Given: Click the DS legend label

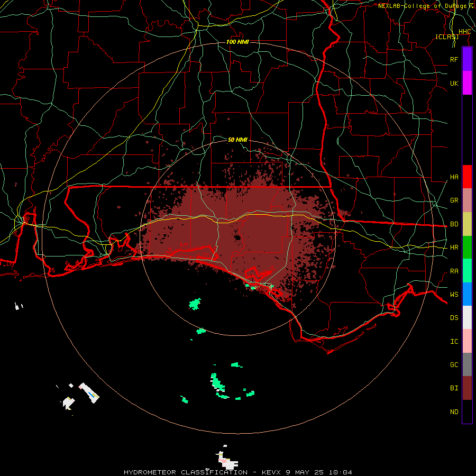Looking at the screenshot, I should [x=454, y=318].
